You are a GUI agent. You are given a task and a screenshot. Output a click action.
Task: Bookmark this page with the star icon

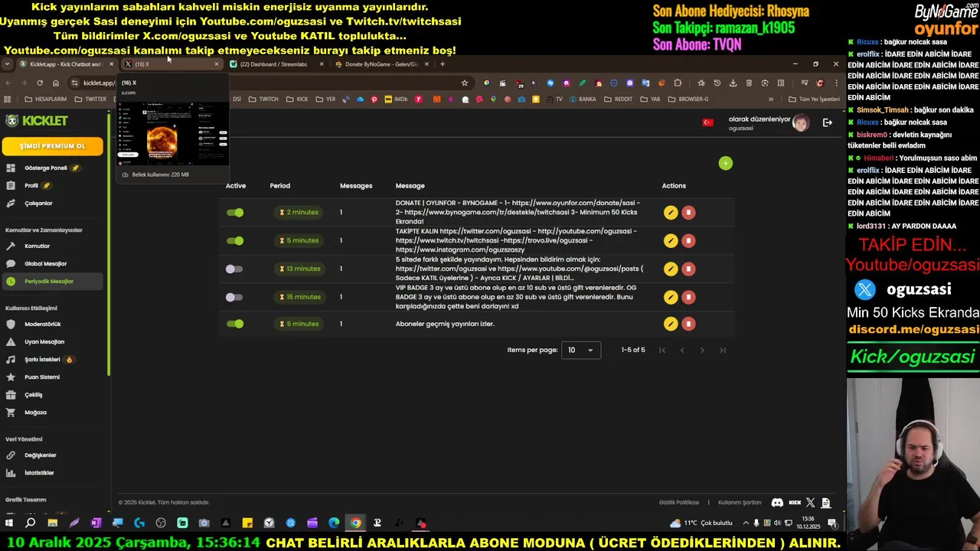pos(464,83)
